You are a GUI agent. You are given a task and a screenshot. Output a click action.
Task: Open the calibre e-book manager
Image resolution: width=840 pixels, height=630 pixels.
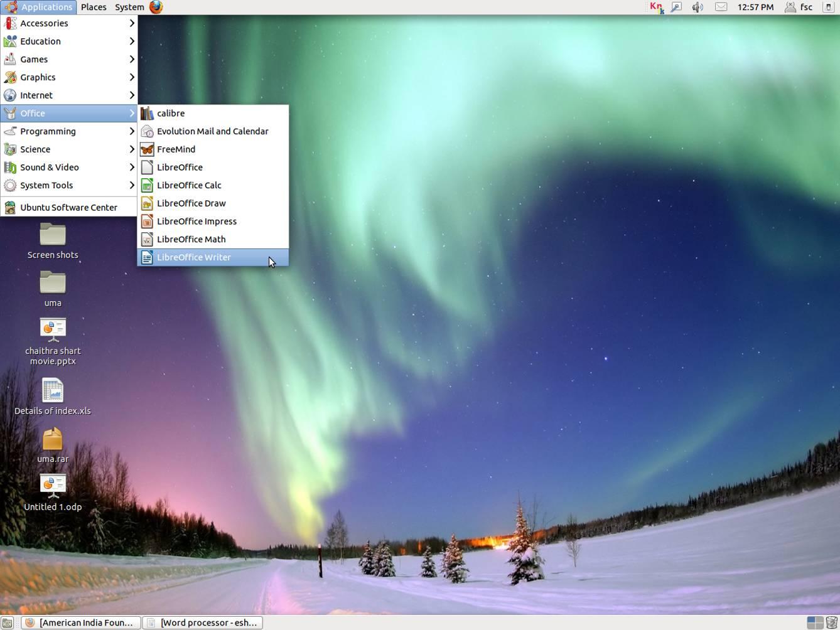[170, 113]
